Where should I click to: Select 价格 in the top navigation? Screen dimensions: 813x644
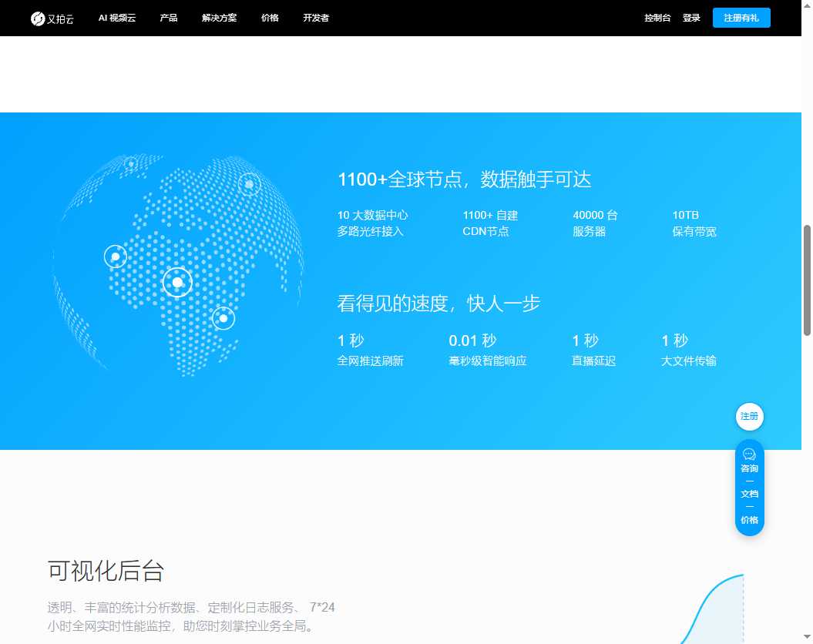tap(270, 18)
